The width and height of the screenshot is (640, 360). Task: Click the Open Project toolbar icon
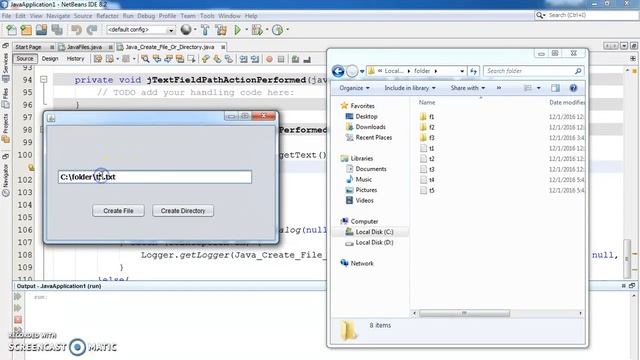41,30
